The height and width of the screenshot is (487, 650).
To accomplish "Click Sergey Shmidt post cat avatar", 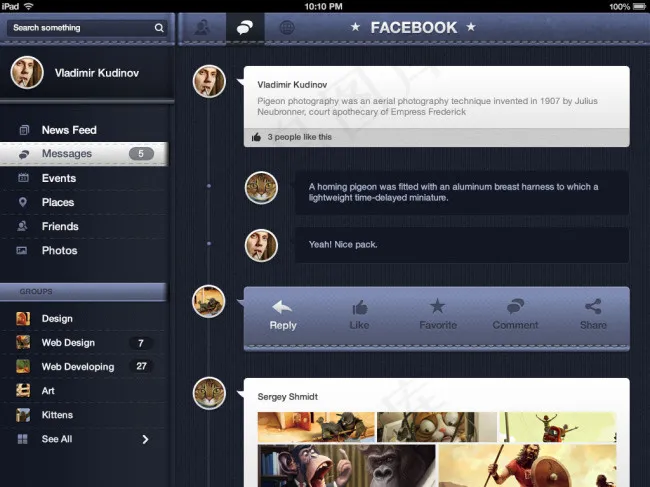I will click(209, 393).
